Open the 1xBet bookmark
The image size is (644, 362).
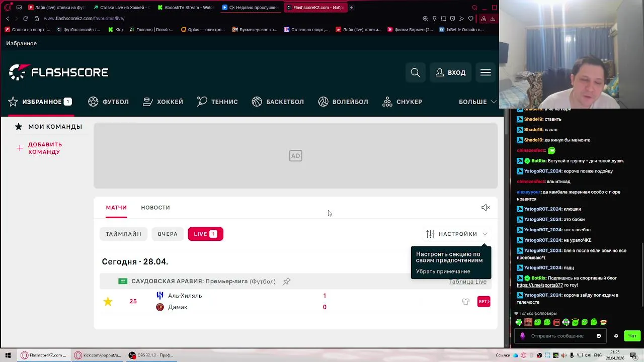click(x=461, y=30)
